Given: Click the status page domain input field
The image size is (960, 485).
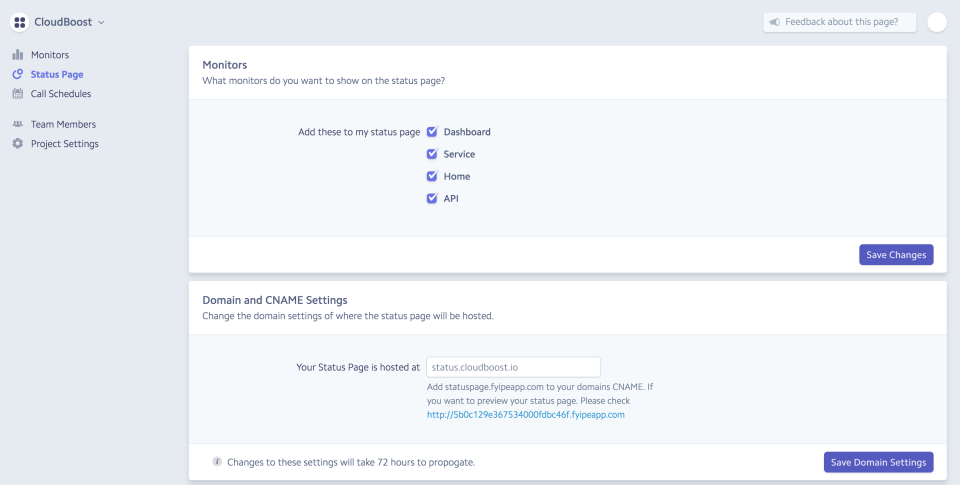Looking at the screenshot, I should tap(513, 367).
